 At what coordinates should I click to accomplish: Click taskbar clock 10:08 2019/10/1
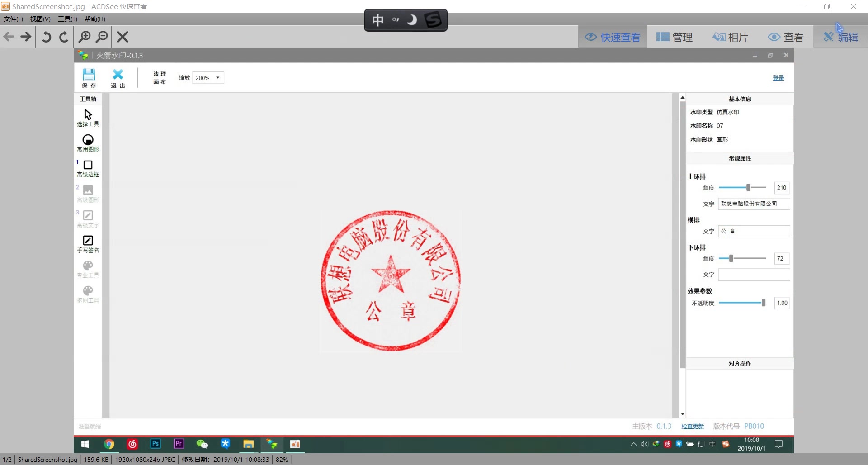coord(751,444)
